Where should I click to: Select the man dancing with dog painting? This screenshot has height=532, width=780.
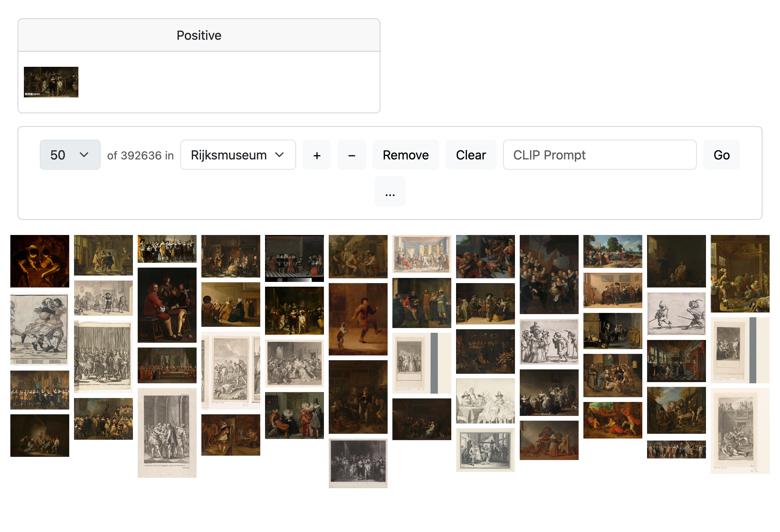[x=358, y=319]
